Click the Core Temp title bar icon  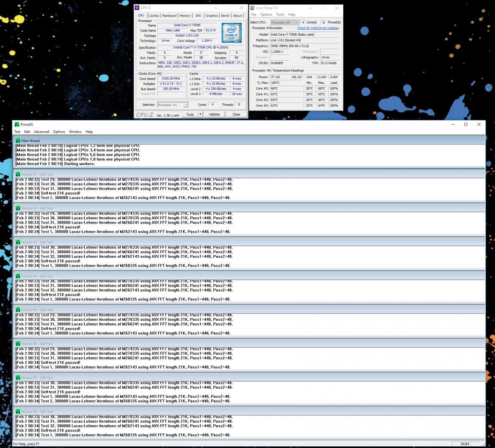[x=252, y=8]
